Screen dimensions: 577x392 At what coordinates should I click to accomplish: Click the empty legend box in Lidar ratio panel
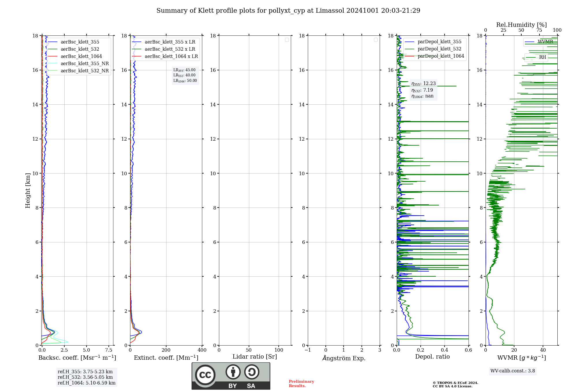coord(287,40)
